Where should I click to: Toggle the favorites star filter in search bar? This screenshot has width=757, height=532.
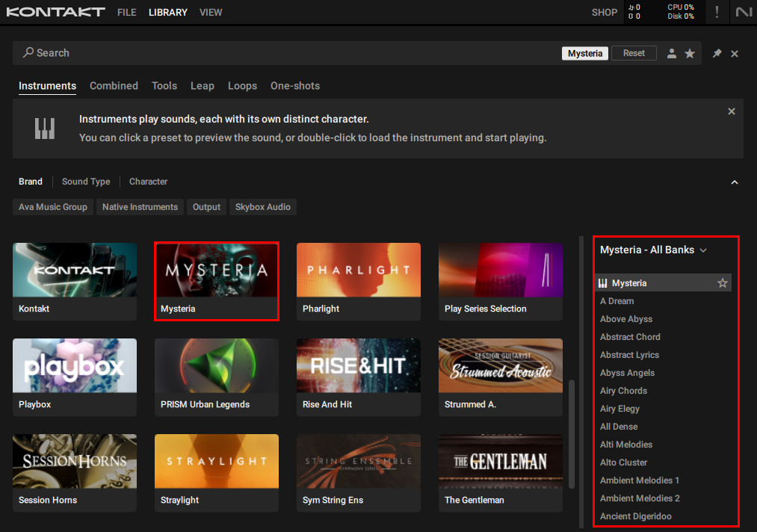point(690,54)
